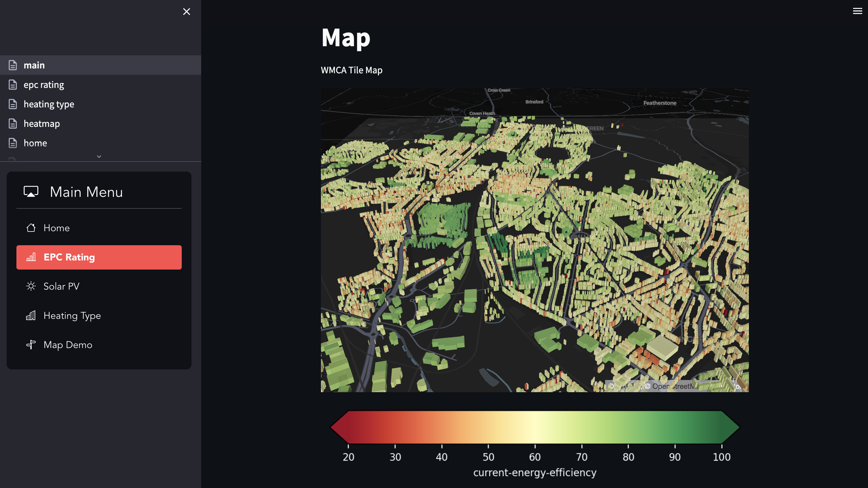Click the document icon next to heatmap

point(12,124)
